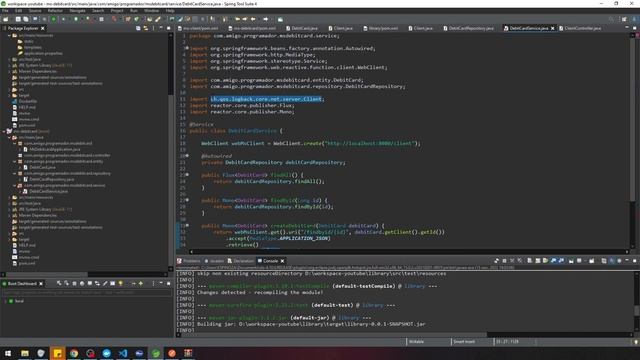Click the Boot Dashboard filter field
The width and height of the screenshot is (640, 360).
click(x=87, y=293)
